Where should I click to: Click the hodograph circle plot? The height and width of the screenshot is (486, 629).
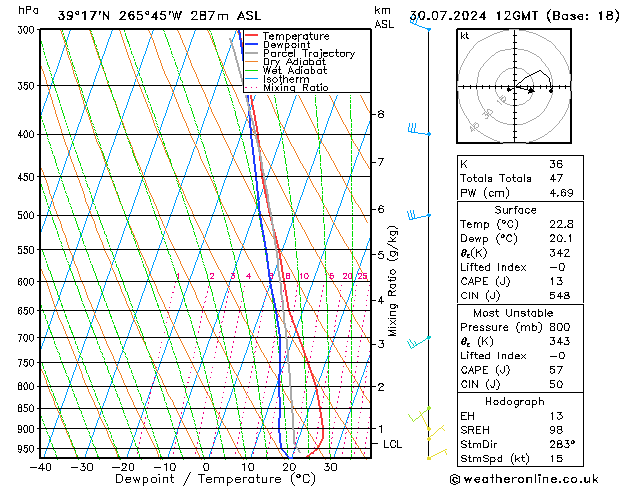click(x=517, y=89)
